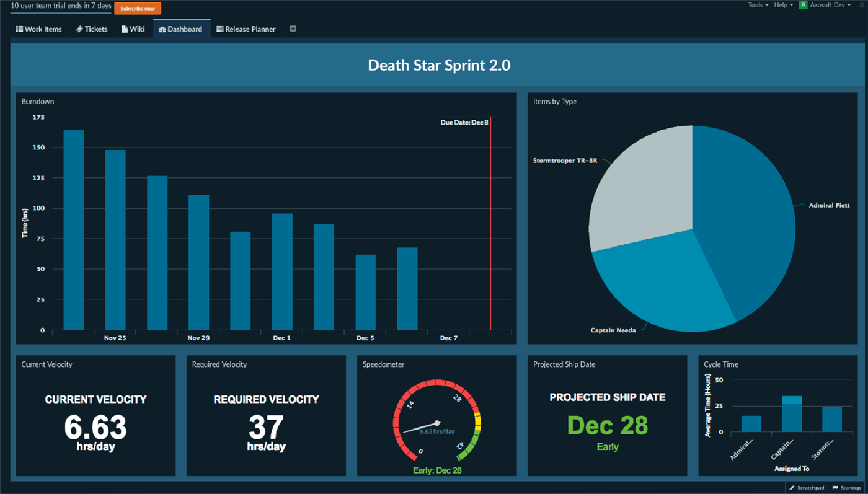Click the plus icon to add a tab
Screen dimensions: 868x494
click(x=293, y=29)
